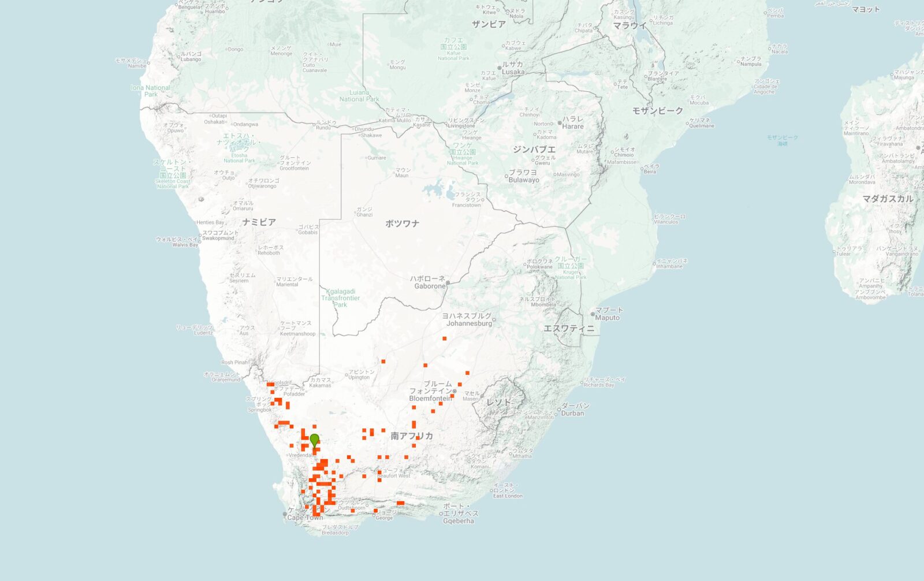924x581 pixels.
Task: Click the northernmost orange square below Johannesburg
Action: click(x=445, y=338)
